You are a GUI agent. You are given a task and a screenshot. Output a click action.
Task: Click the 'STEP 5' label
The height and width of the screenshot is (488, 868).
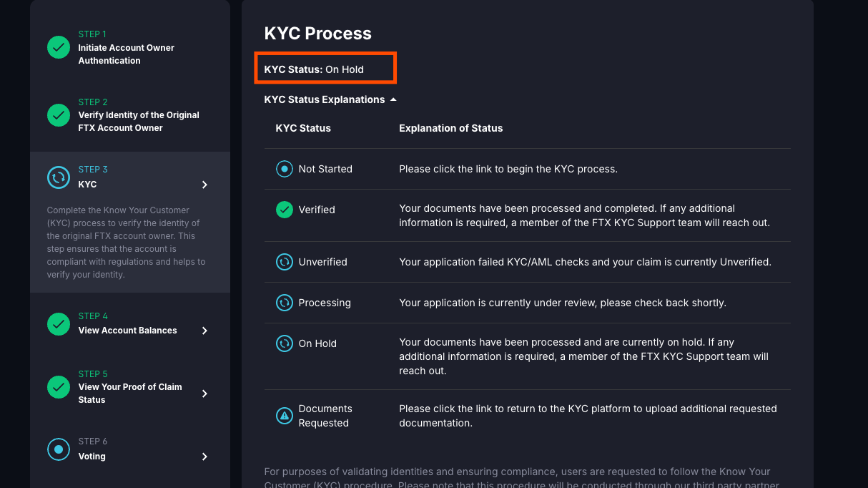(93, 374)
